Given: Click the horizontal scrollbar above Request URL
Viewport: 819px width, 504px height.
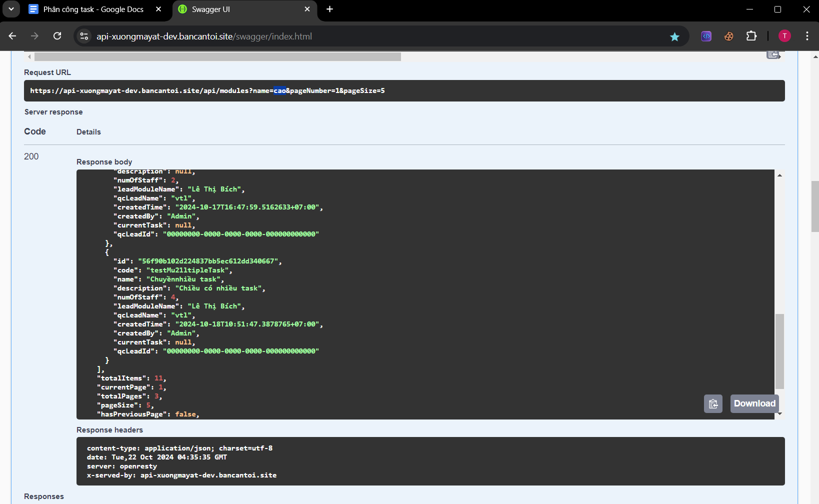Looking at the screenshot, I should (x=217, y=57).
